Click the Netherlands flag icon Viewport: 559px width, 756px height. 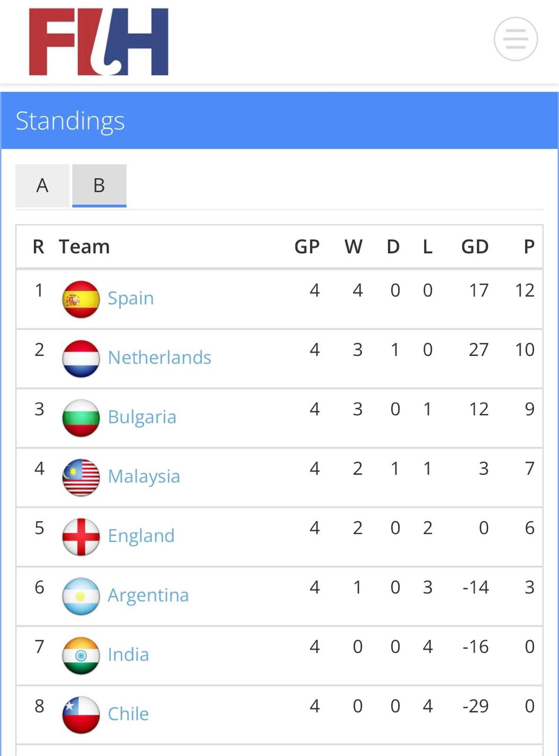pos(81,359)
